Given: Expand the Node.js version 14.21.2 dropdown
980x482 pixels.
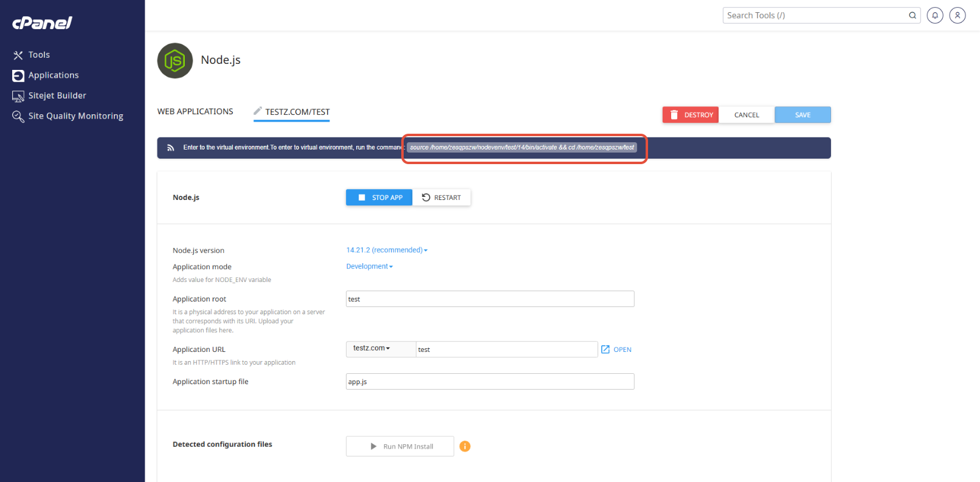Looking at the screenshot, I should click(x=387, y=250).
